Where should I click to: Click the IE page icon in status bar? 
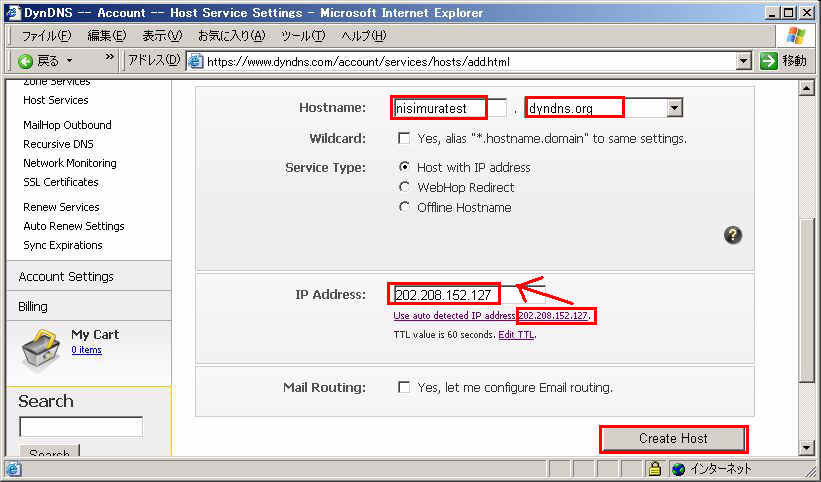click(x=13, y=469)
